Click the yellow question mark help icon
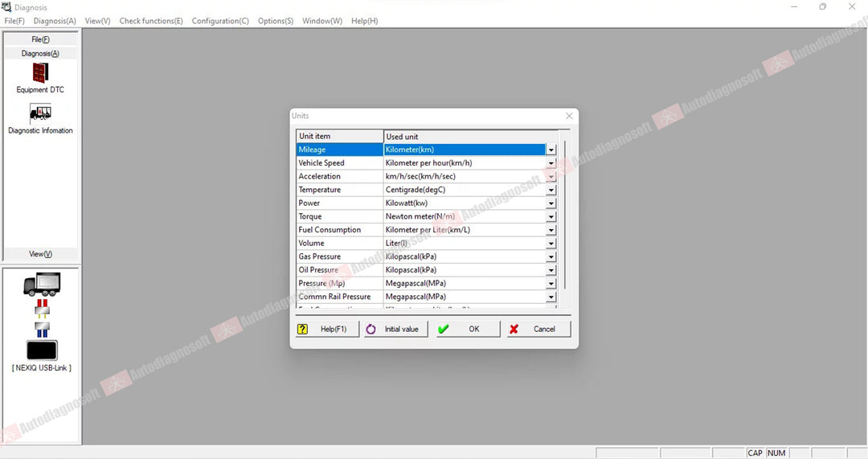The width and height of the screenshot is (868, 459). point(302,329)
